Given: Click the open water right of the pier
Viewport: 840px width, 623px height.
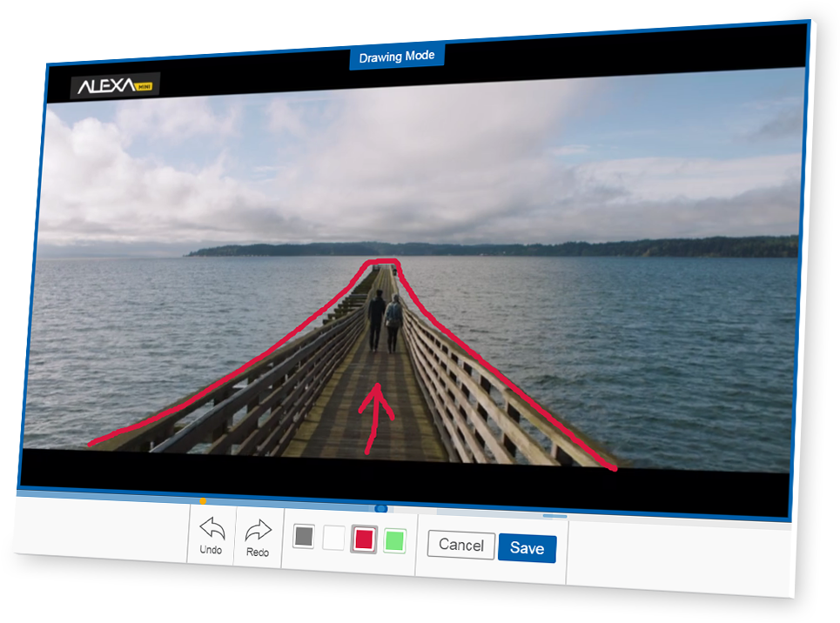Looking at the screenshot, I should 627,331.
